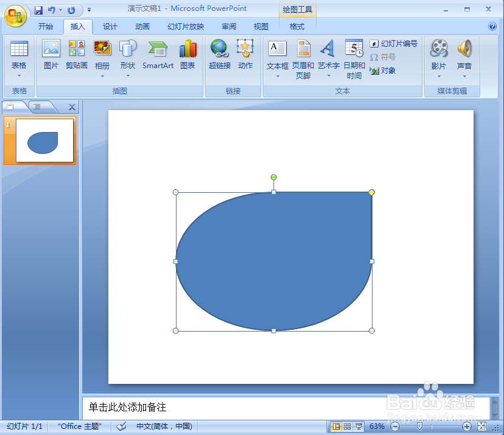Click the yellow diamond adjustment handle
Viewport: 504px width, 435px height.
pos(371,192)
